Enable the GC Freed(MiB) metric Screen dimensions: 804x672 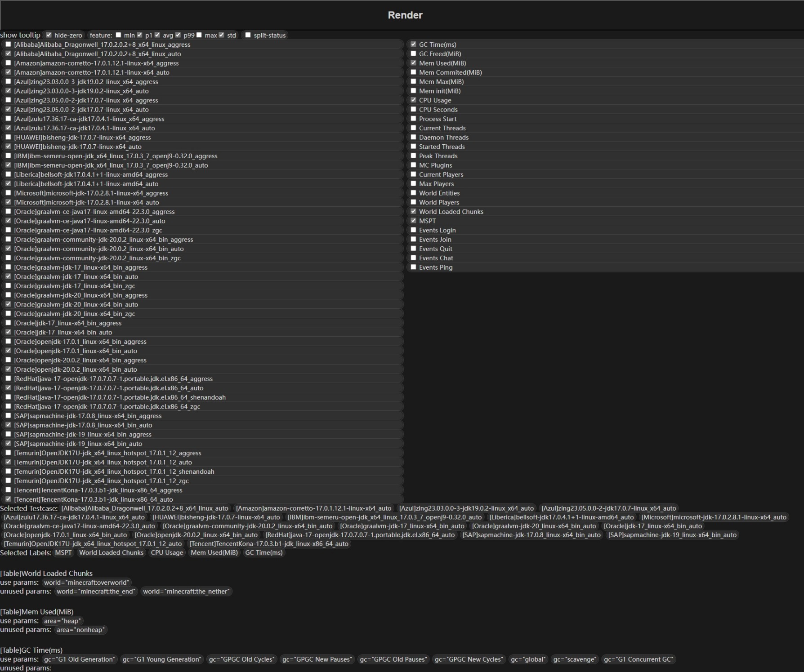tap(414, 53)
